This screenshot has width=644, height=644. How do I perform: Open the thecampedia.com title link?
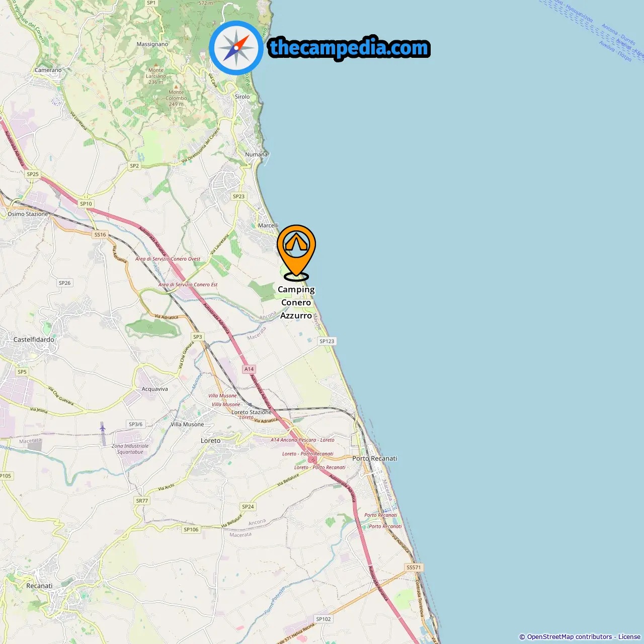349,48
